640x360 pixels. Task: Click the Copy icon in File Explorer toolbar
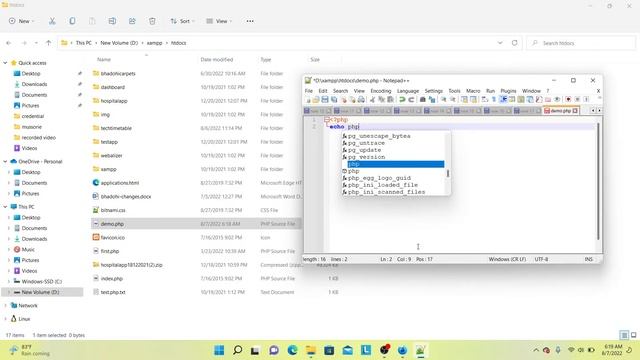(72, 21)
